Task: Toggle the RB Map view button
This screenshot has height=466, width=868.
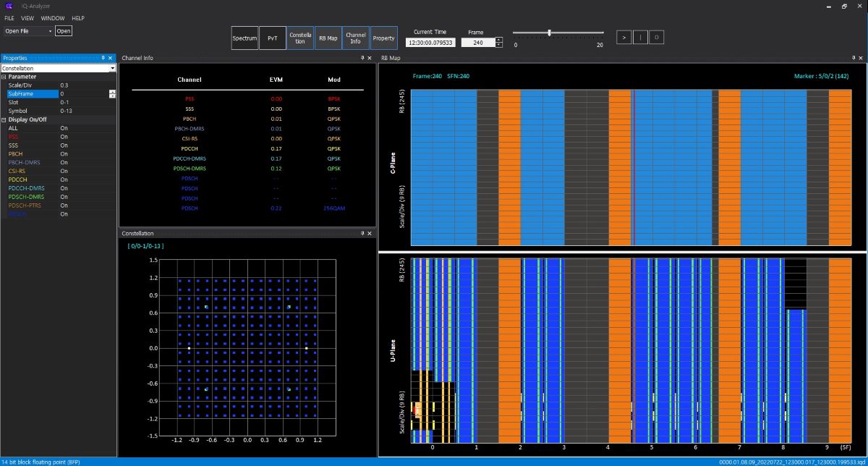Action: click(328, 38)
